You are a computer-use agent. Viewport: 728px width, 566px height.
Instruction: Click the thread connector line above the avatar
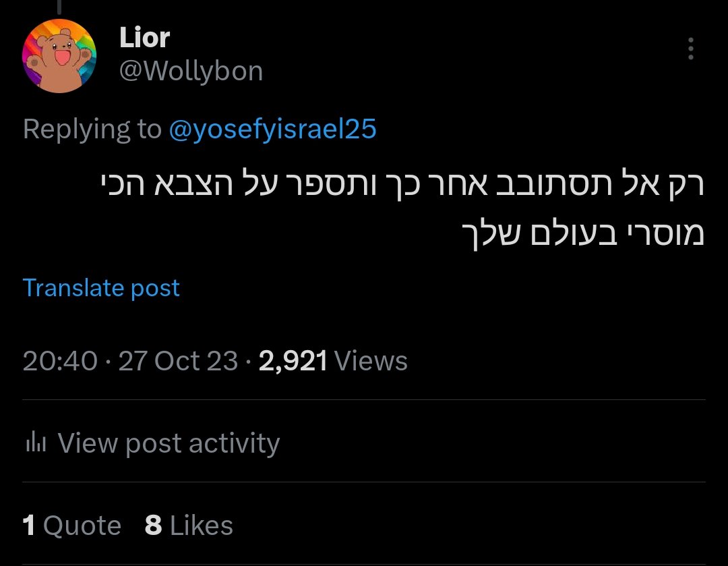coord(59,7)
